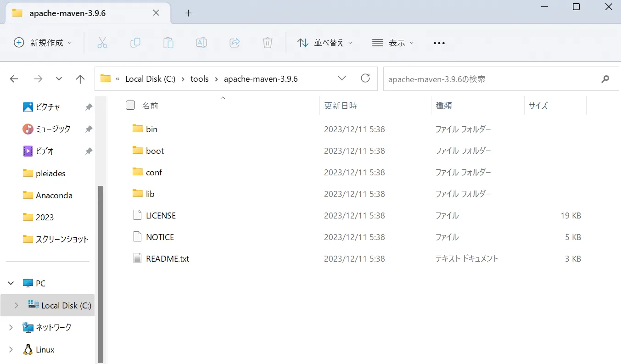Screen dimensions: 621x364
Task: Select the lib folder icon
Action: coord(138,193)
